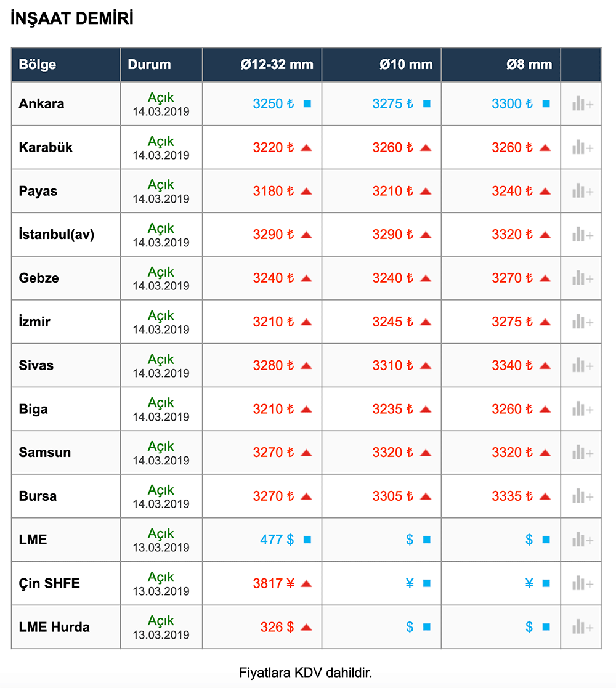Click the chart icon in Sivas row
The height and width of the screenshot is (688, 616).
click(582, 366)
